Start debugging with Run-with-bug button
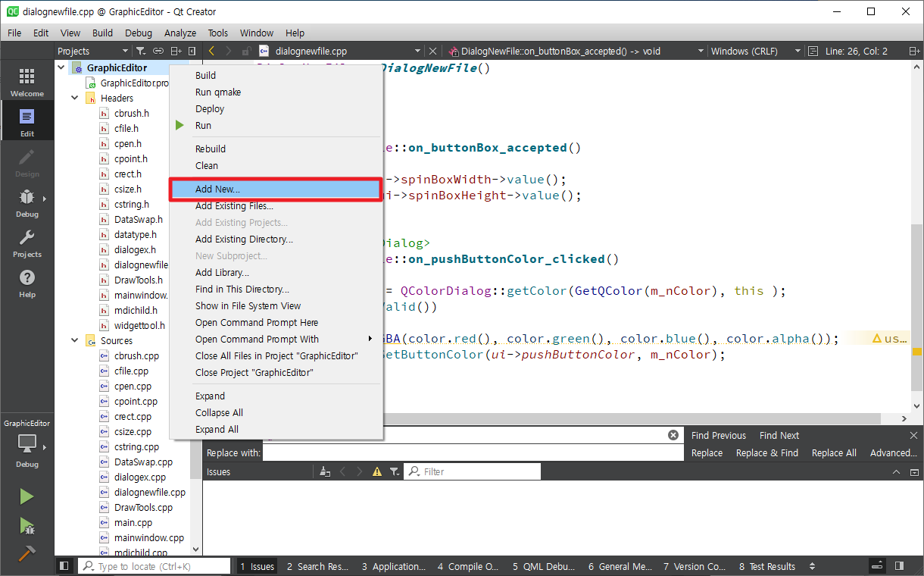This screenshot has width=924, height=576. (27, 525)
